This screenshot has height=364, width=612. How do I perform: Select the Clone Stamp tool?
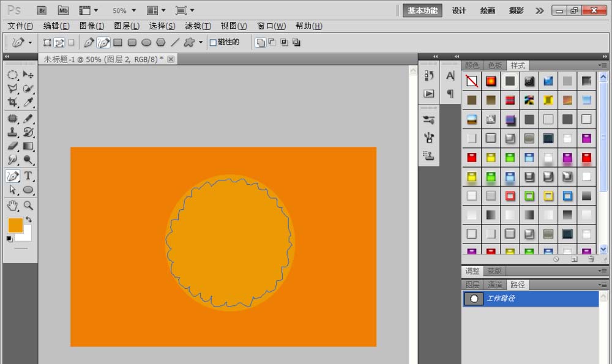pos(12,132)
